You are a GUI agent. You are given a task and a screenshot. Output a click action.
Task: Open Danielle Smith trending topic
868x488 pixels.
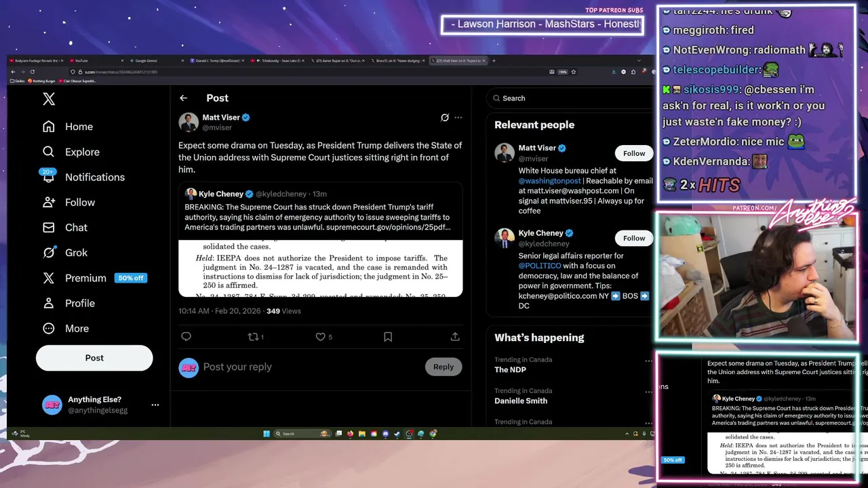[521, 401]
